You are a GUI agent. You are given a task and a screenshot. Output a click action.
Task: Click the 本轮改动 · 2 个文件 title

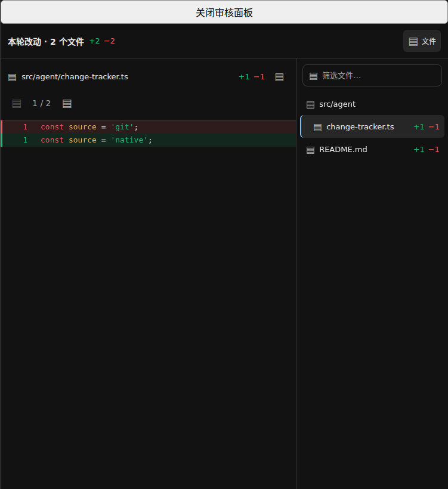45,42
